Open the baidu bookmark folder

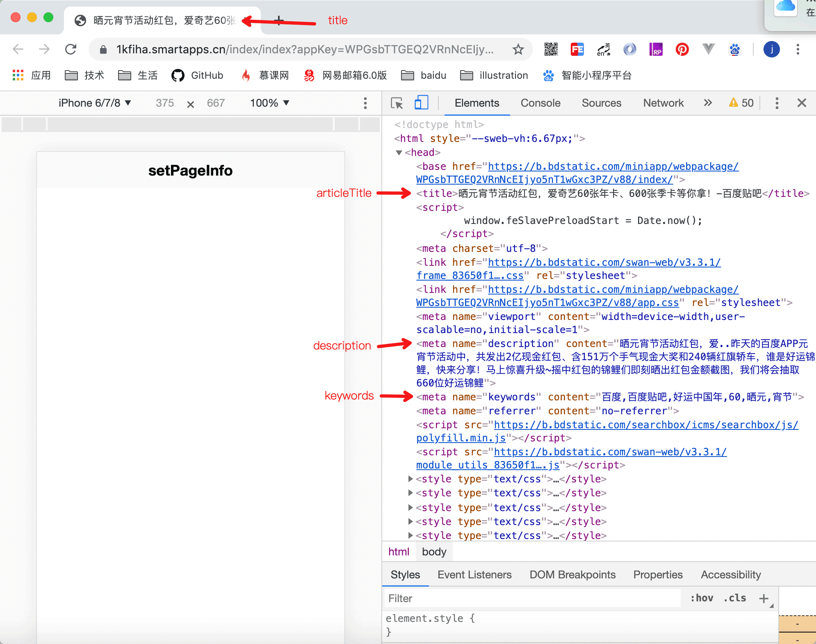[424, 75]
